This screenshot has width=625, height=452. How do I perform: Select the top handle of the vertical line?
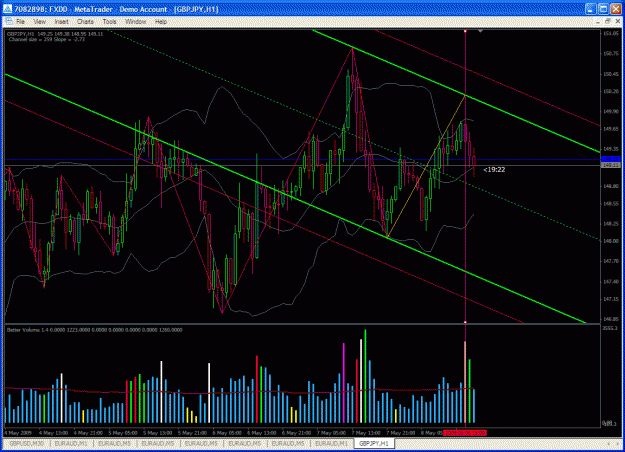tap(465, 31)
